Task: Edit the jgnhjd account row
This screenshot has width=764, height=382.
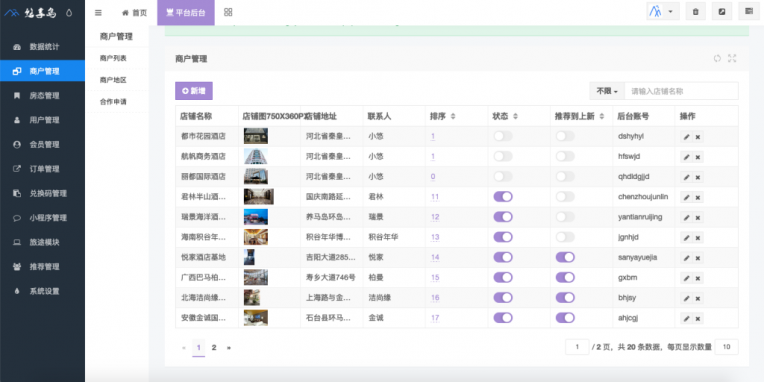Action: (x=687, y=238)
